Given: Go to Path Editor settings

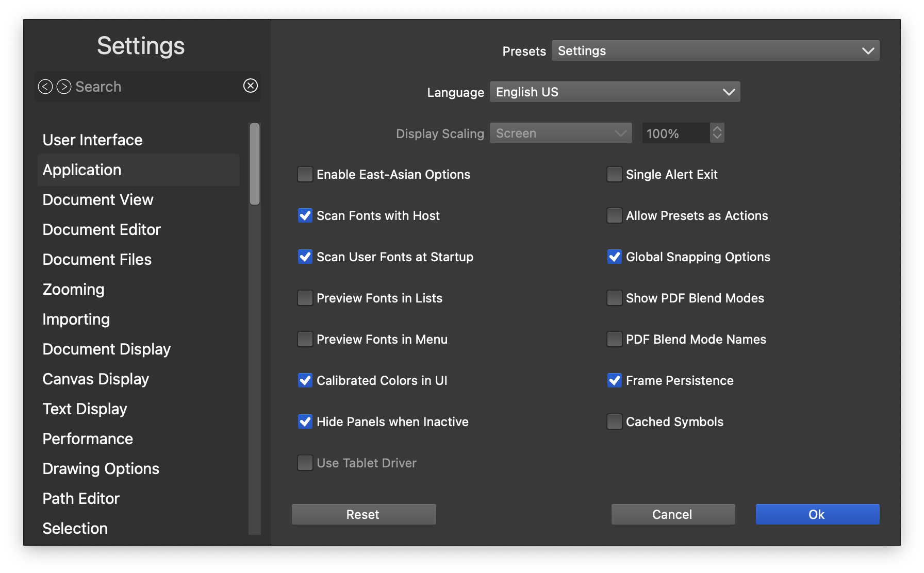Looking at the screenshot, I should (x=81, y=499).
